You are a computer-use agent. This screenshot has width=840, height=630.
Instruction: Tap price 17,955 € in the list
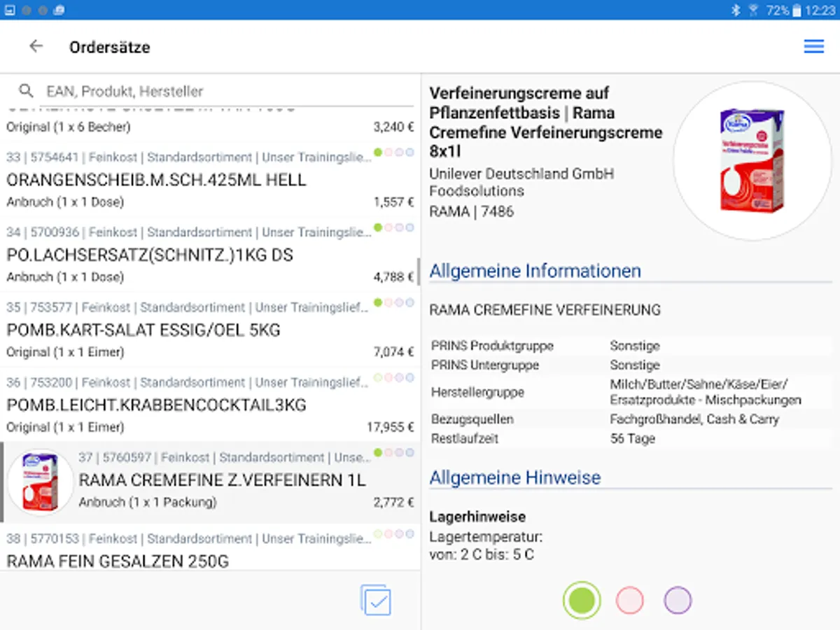point(390,427)
